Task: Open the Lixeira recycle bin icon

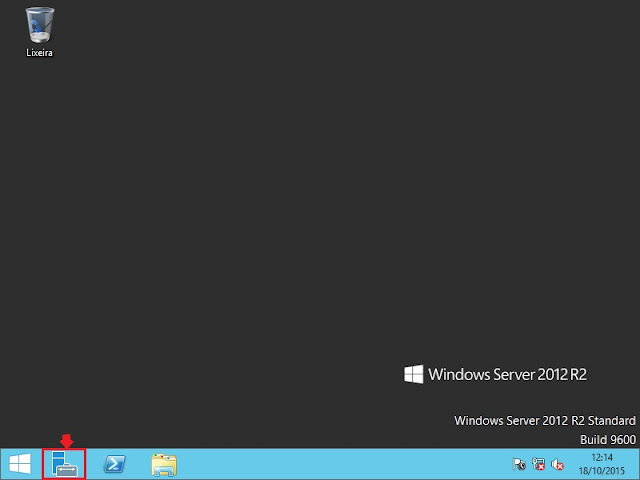Action: [40, 32]
